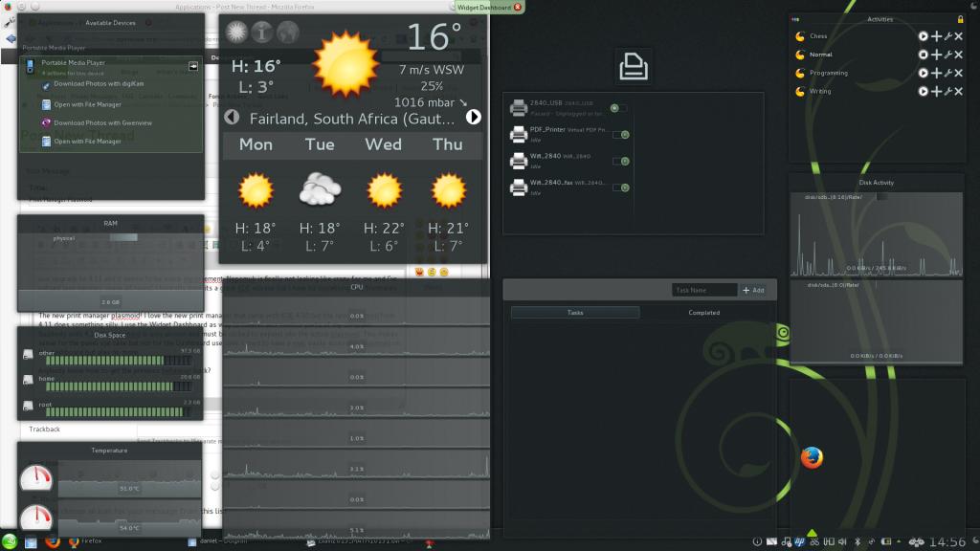Open the weather info icon

(x=262, y=33)
